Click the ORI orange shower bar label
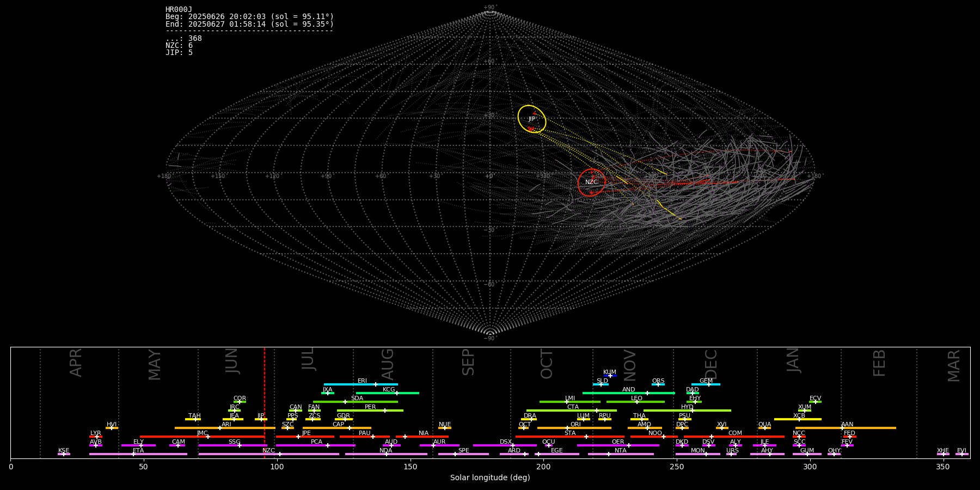 click(575, 425)
